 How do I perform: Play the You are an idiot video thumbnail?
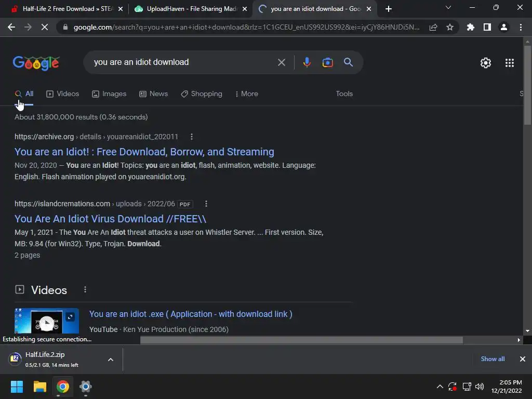tap(47, 322)
